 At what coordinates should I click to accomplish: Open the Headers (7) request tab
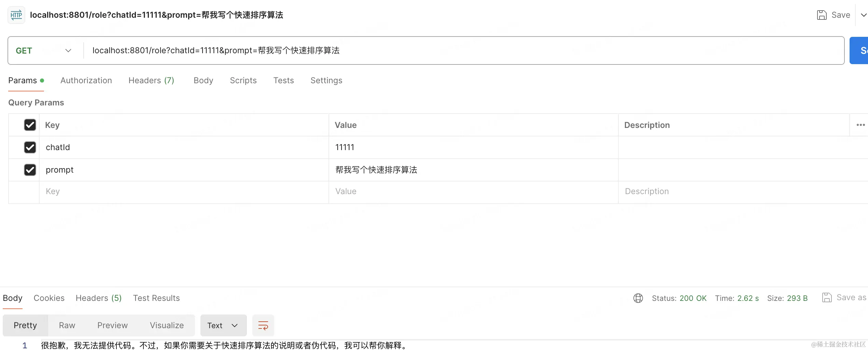151,81
